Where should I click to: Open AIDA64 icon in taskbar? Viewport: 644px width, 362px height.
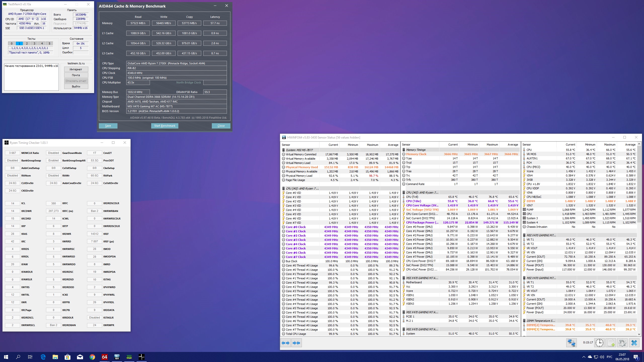pos(104,357)
